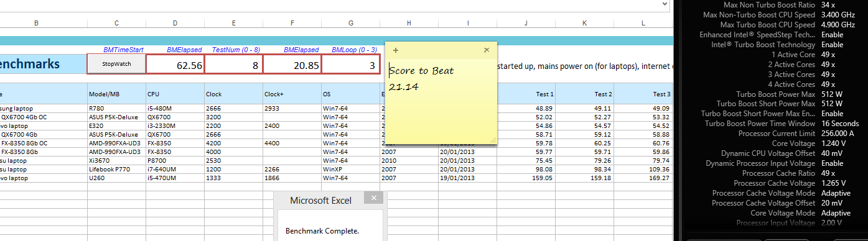Select Clock+ value 4400
868x241 pixels.
[x=292, y=143]
